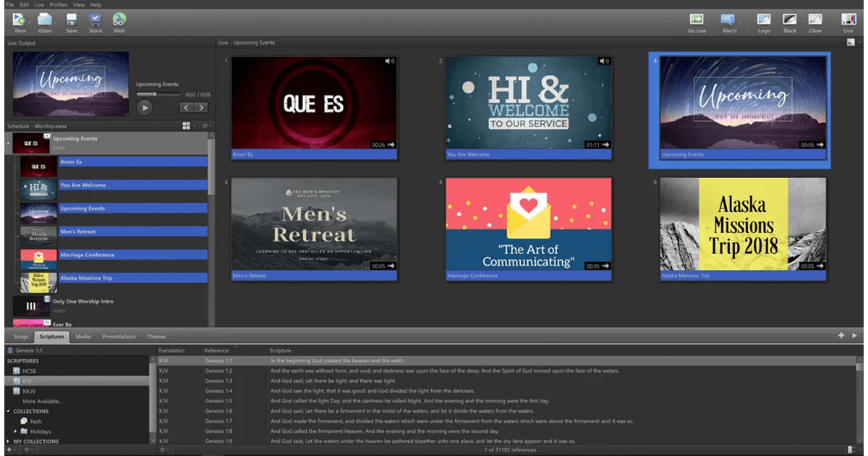The image size is (868, 456).
Task: Click the New schedule icon
Action: tap(20, 20)
